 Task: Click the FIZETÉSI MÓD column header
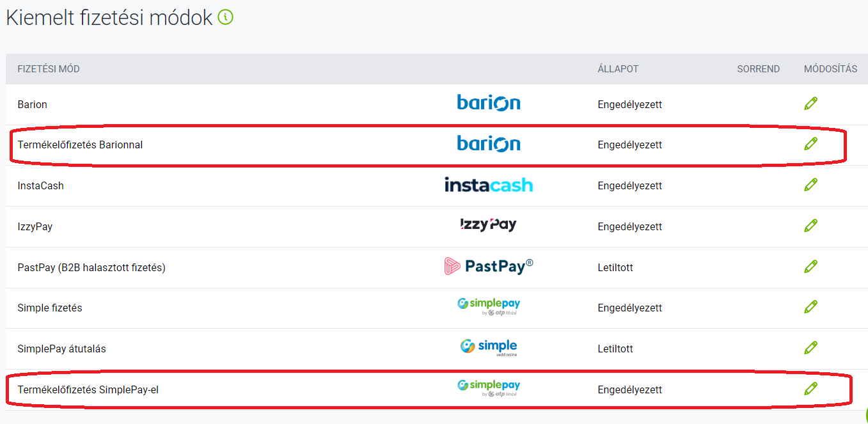(x=49, y=69)
